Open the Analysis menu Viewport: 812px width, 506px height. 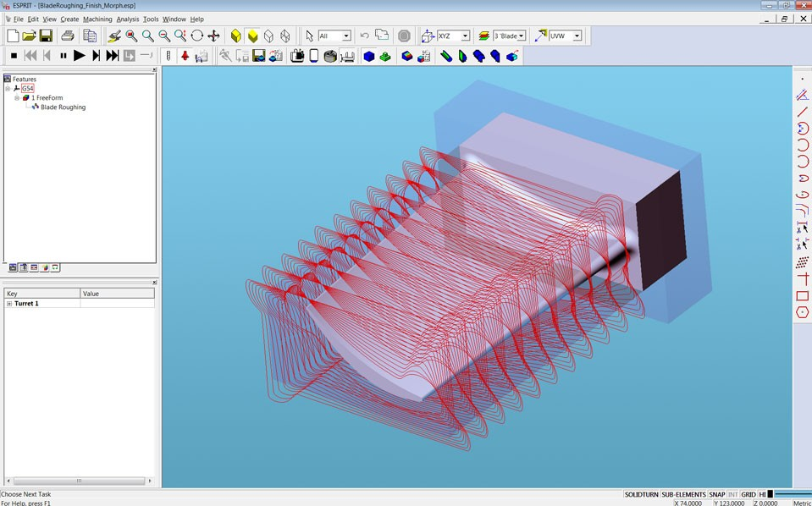[128, 19]
